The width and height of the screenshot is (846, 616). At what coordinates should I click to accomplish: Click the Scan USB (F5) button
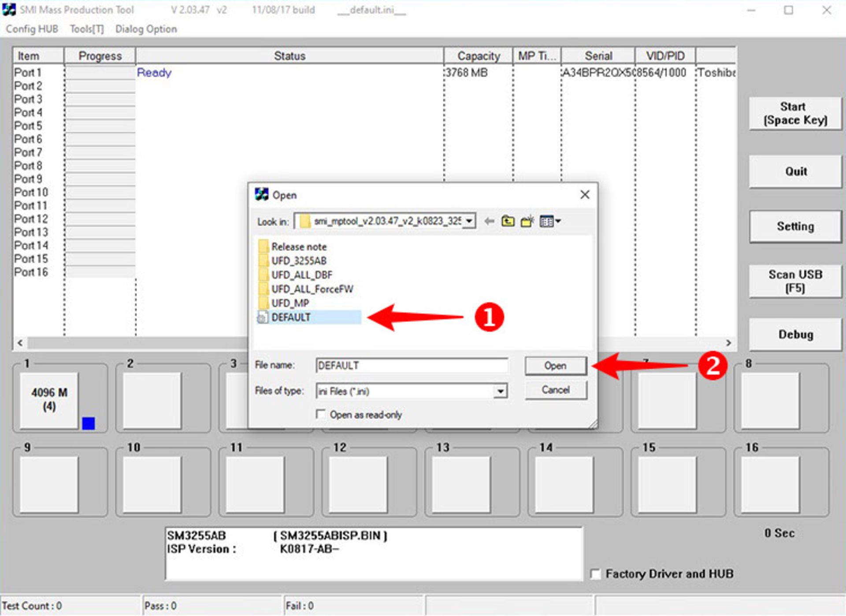pos(795,281)
